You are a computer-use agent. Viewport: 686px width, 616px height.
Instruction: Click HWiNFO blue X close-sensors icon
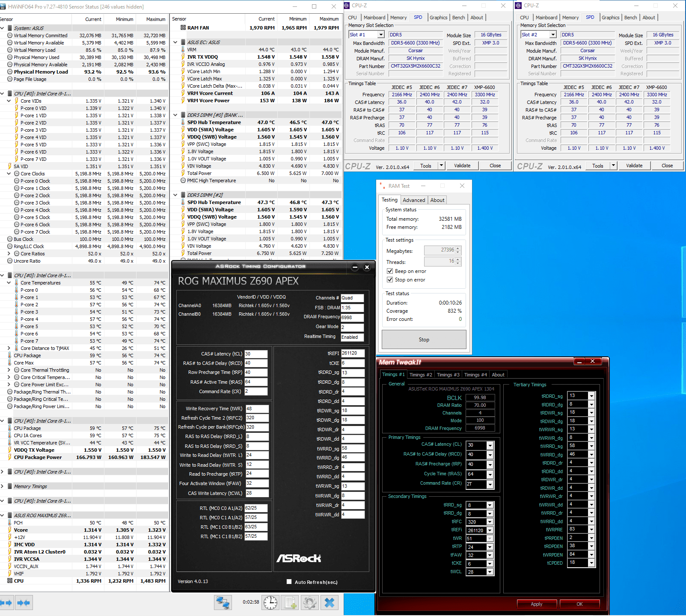pyautogui.click(x=330, y=603)
